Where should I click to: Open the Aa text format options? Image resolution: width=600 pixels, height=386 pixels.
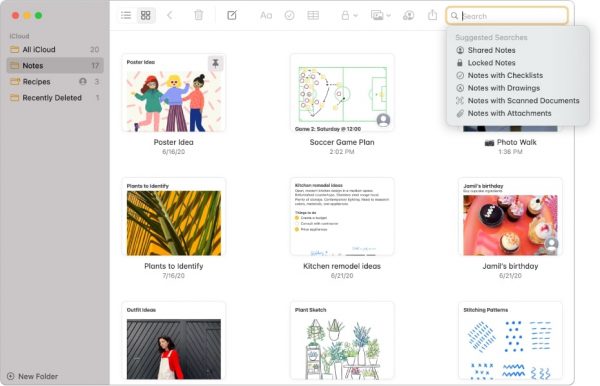coord(266,16)
